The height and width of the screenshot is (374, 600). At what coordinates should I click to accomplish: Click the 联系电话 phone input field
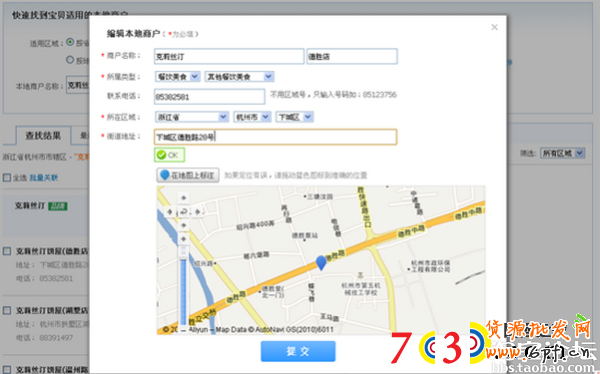pyautogui.click(x=209, y=97)
